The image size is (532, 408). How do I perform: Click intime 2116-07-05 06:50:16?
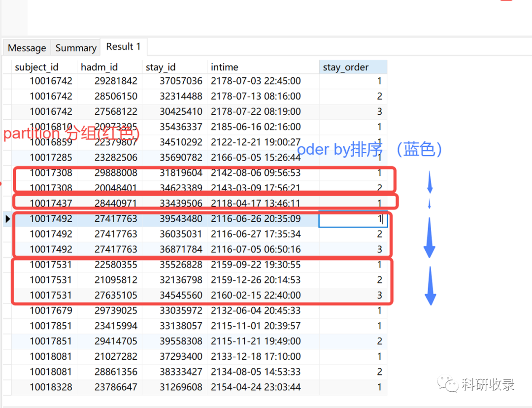pos(263,249)
